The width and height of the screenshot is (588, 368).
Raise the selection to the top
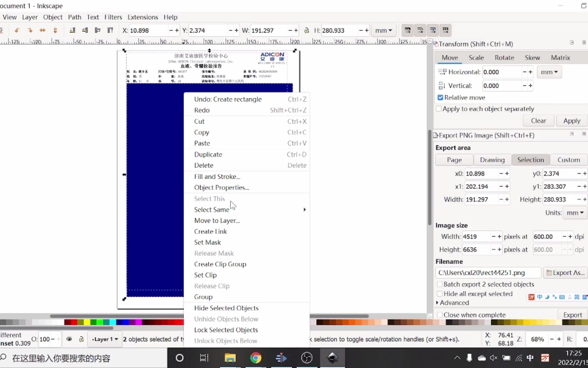click(110, 30)
